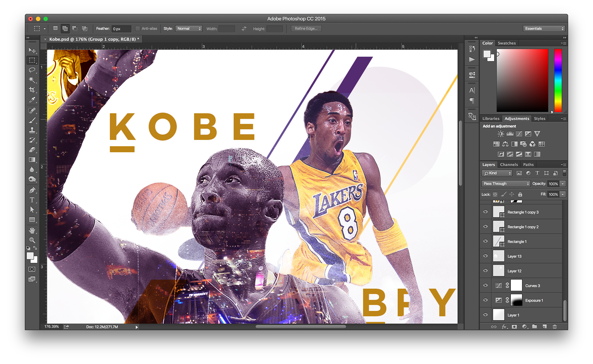Pick the Eyedropper tool

(x=32, y=100)
